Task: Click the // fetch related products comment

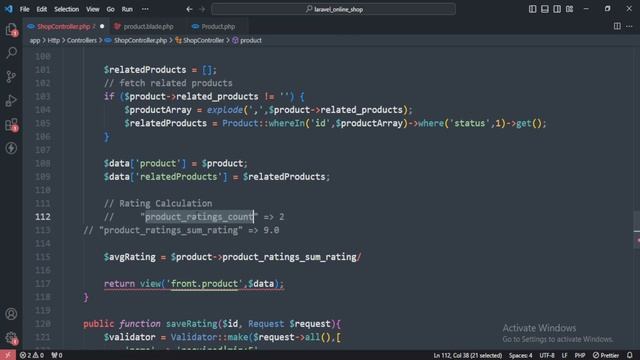Action: 168,83
